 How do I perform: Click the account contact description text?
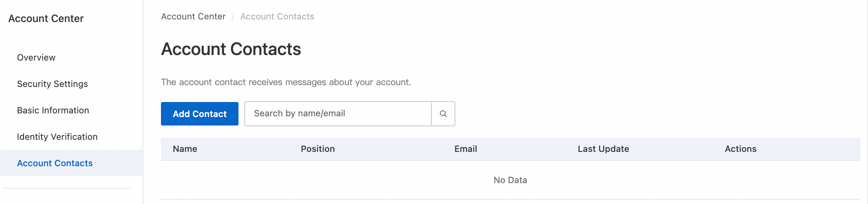(286, 82)
